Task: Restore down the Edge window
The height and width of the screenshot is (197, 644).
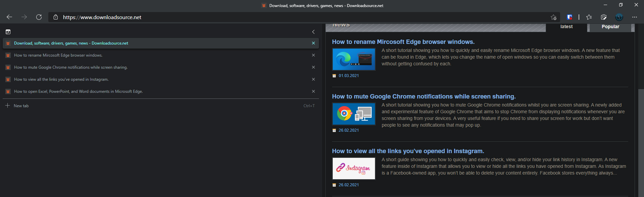Action: coord(621,5)
